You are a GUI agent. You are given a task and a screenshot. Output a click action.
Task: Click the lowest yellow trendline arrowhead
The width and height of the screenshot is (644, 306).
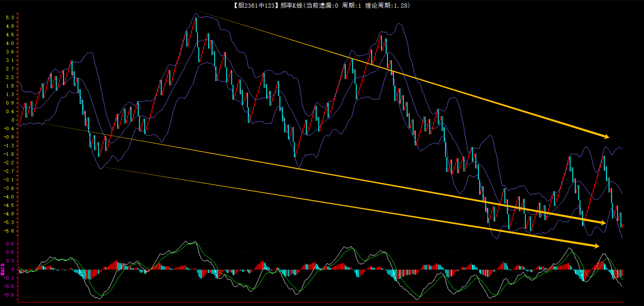coord(596,246)
